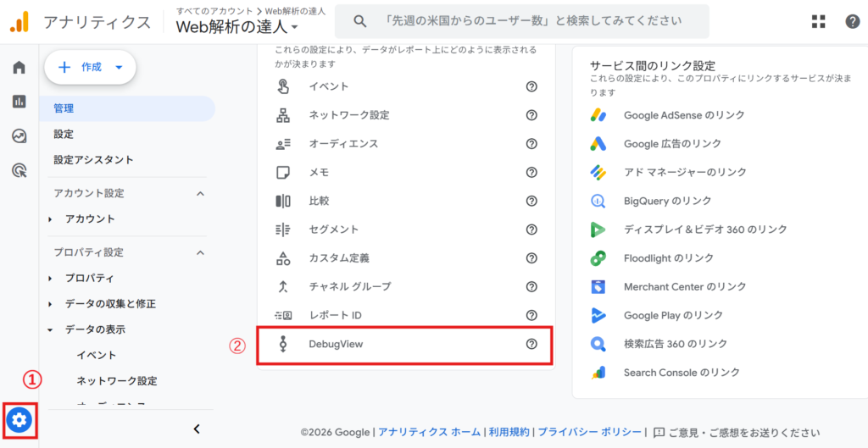
Task: Click the Search Console icon
Action: (x=598, y=373)
